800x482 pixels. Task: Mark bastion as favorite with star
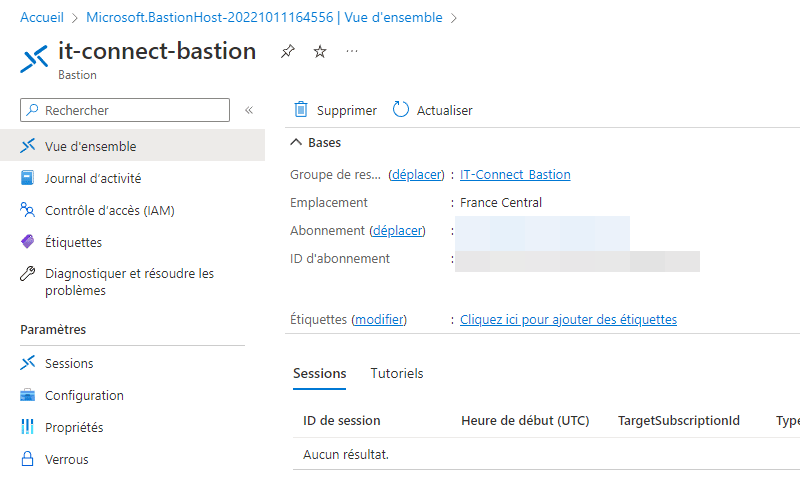pyautogui.click(x=320, y=52)
